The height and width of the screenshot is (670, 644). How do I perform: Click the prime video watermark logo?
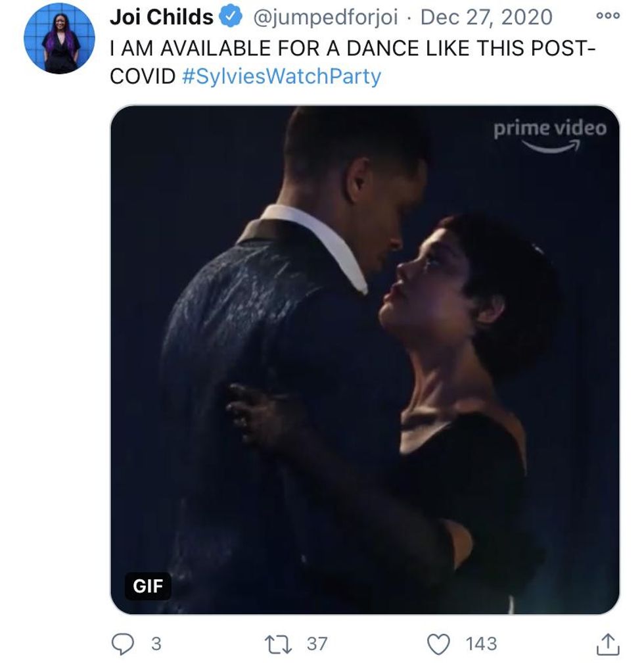550,135
